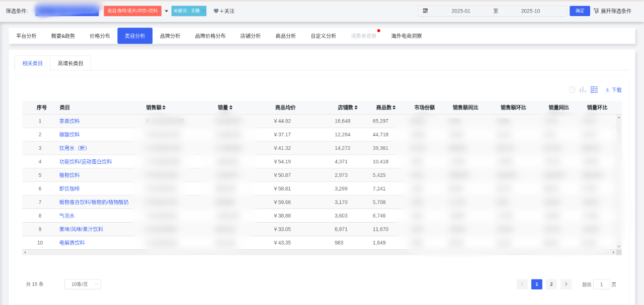This screenshot has width=644, height=305.
Task: Switch to bar chart view
Action: pos(583,89)
